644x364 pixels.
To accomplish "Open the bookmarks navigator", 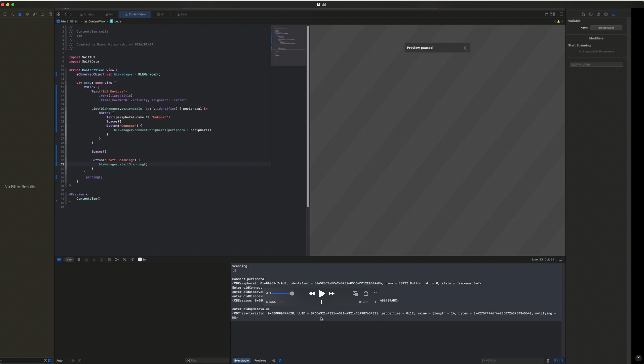I will 5,14.
